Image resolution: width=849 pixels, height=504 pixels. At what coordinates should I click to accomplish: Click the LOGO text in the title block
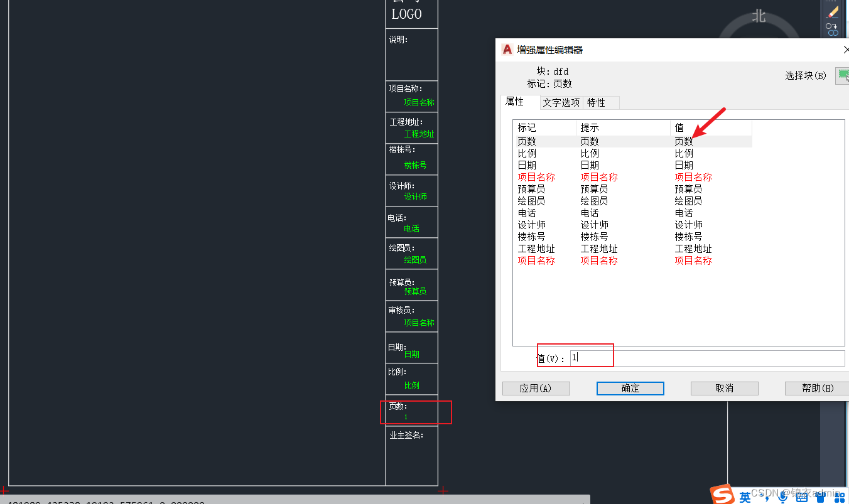406,14
